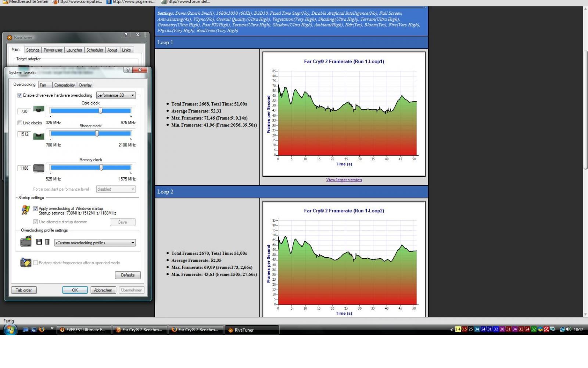This screenshot has height=368, width=588.
Task: Launch Firefox from quick launch
Action: [42, 329]
